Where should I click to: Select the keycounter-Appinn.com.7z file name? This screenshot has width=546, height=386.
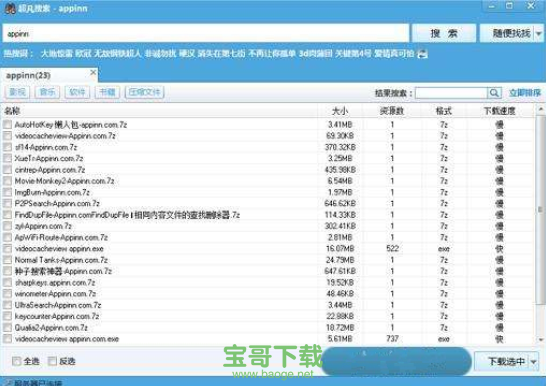[57, 316]
